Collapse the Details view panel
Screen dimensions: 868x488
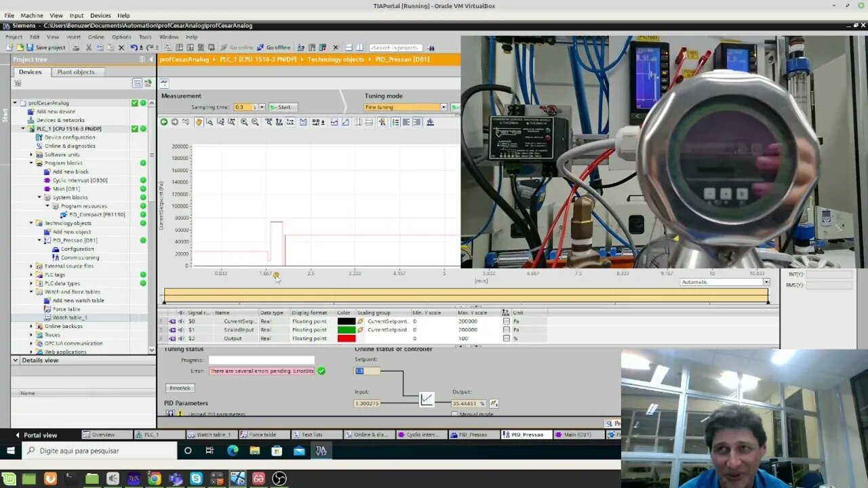point(16,360)
